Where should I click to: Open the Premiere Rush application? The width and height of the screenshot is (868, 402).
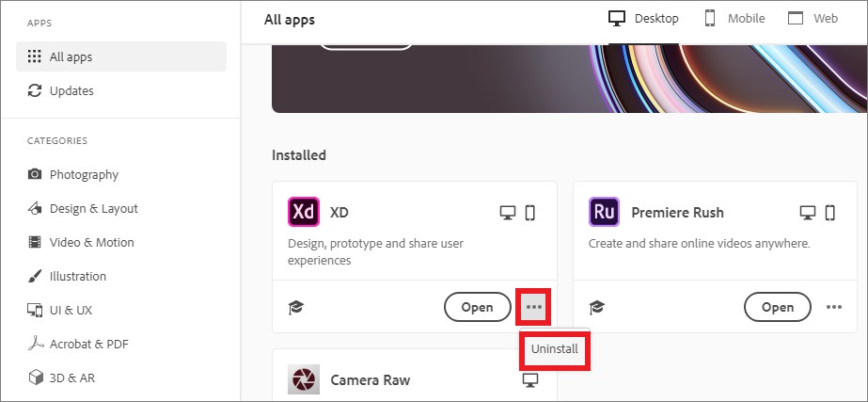[x=777, y=307]
